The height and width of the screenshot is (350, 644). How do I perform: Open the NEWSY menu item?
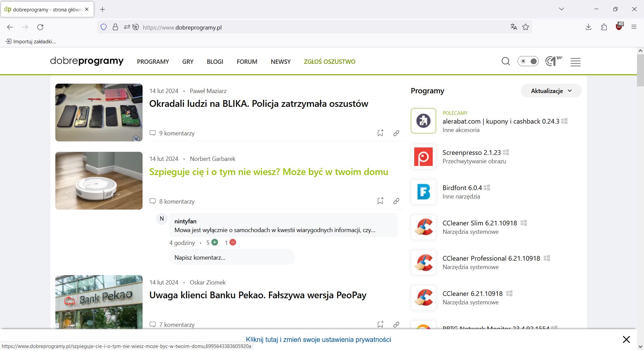280,61
